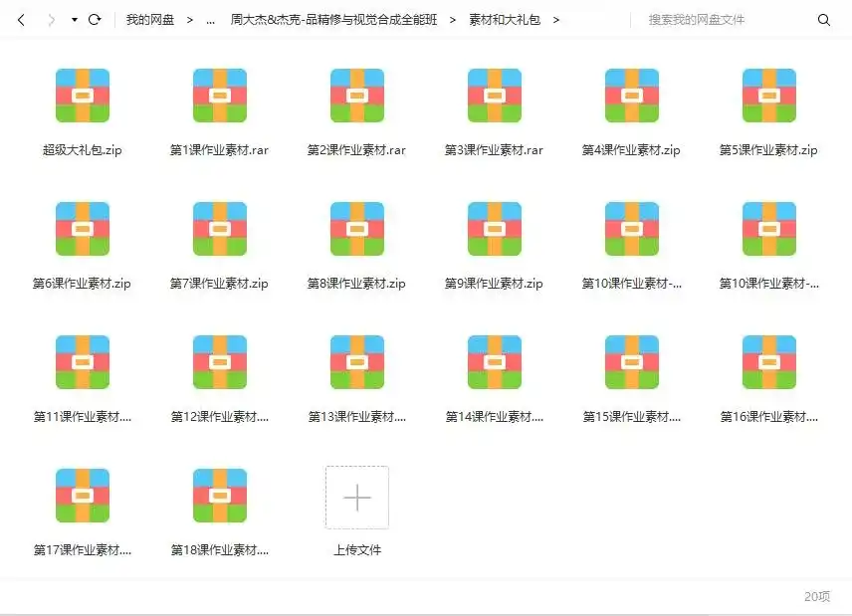Click the 20项 item count label
Image resolution: width=852 pixels, height=616 pixels.
(x=818, y=596)
